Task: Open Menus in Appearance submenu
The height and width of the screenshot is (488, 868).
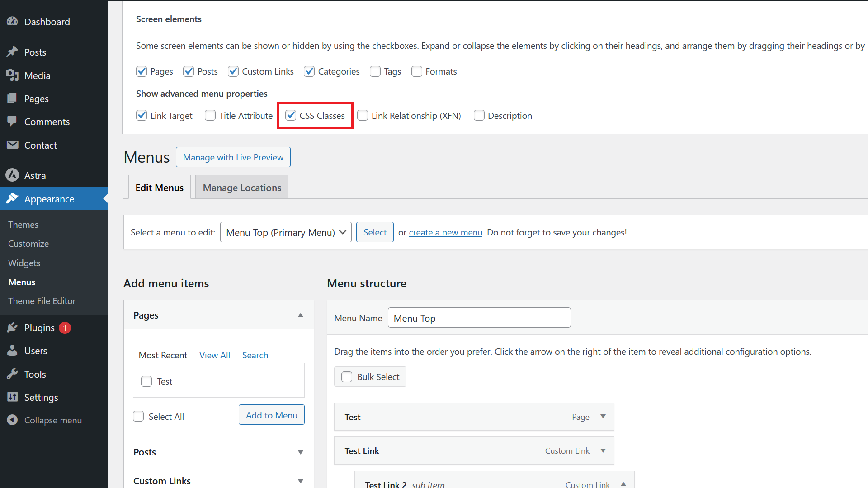Action: pos(22,282)
